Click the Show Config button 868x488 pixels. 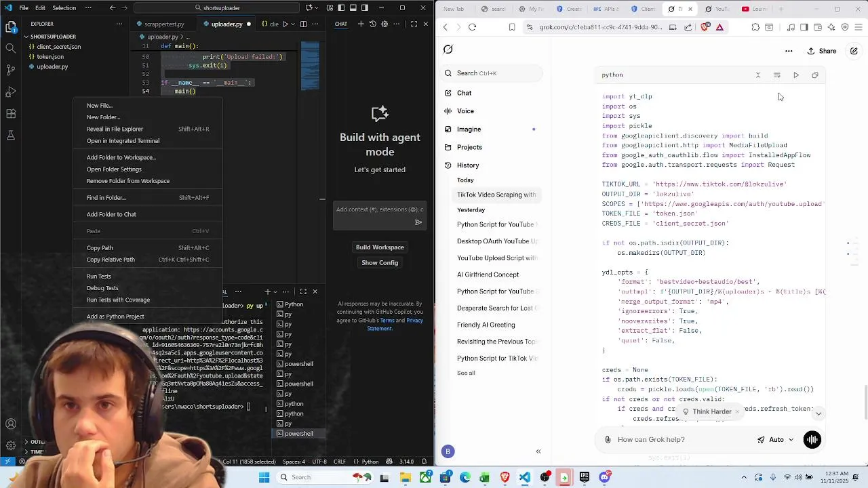pyautogui.click(x=380, y=263)
